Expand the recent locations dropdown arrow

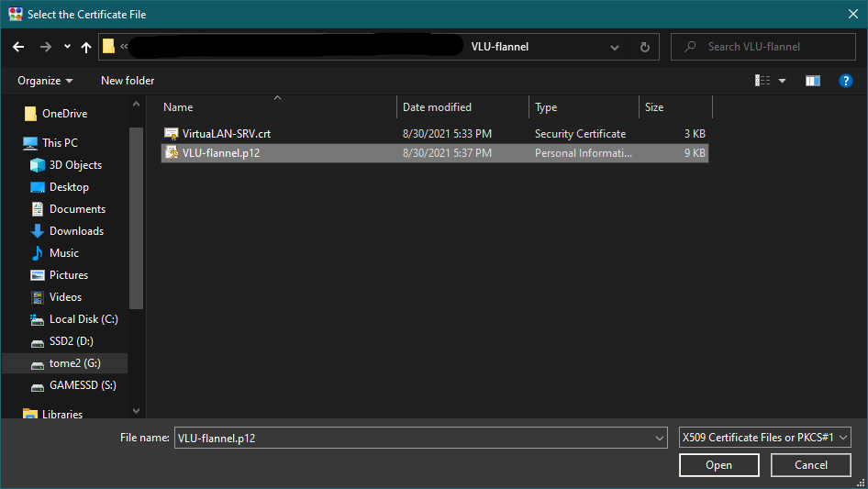tap(67, 47)
